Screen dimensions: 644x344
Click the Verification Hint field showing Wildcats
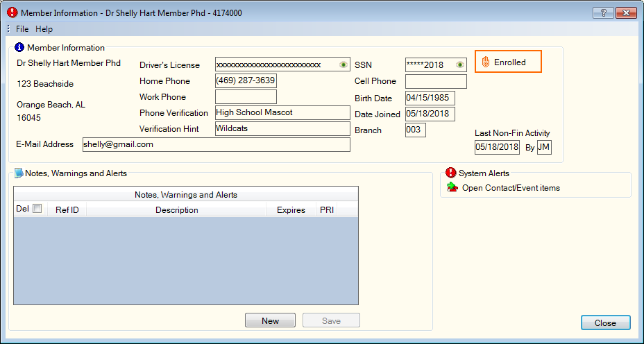[282, 129]
